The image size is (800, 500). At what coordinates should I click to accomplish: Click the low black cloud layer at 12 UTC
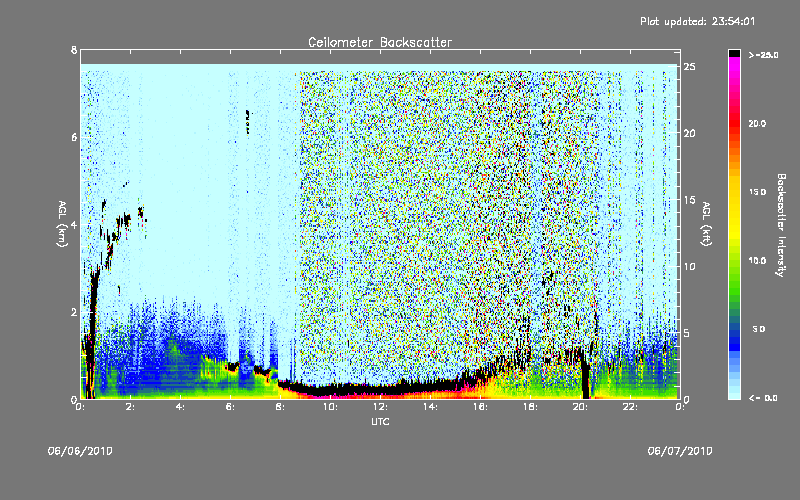[x=380, y=388]
